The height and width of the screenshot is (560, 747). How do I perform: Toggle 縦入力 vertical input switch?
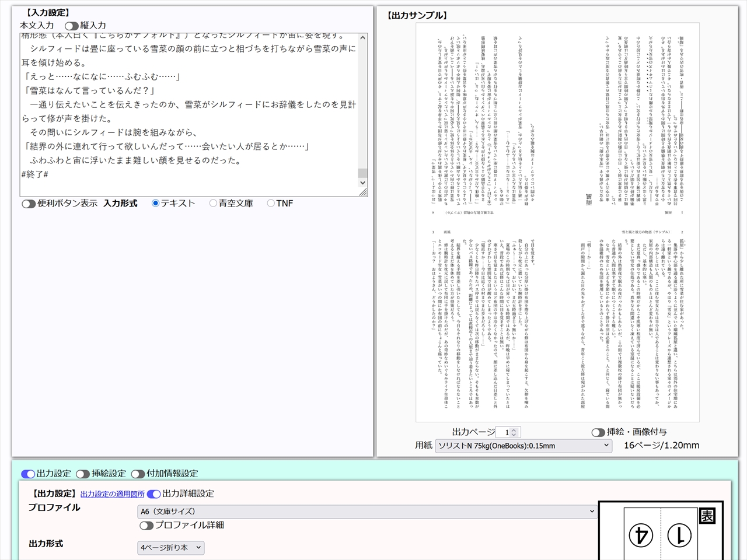pyautogui.click(x=71, y=26)
